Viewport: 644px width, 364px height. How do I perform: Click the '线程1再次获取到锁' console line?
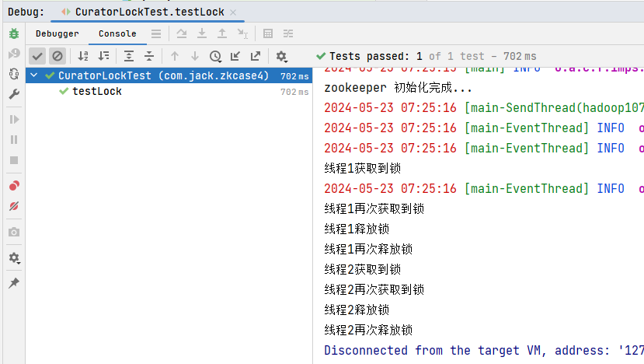coord(374,208)
